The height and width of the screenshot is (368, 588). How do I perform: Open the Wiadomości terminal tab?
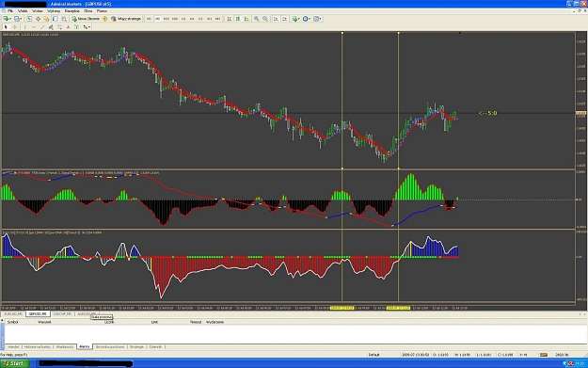pos(65,347)
